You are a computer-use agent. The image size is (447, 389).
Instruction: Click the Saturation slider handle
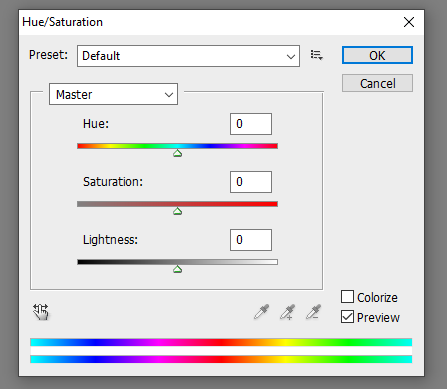177,211
